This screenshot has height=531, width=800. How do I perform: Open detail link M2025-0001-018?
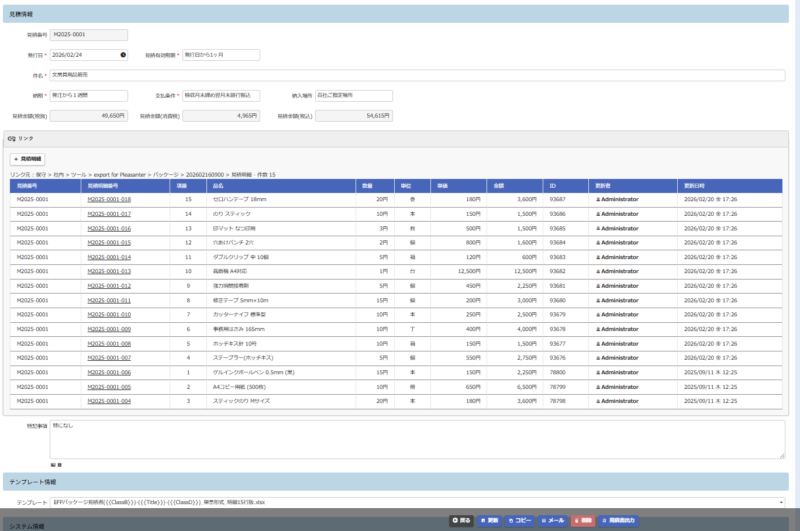coord(109,200)
